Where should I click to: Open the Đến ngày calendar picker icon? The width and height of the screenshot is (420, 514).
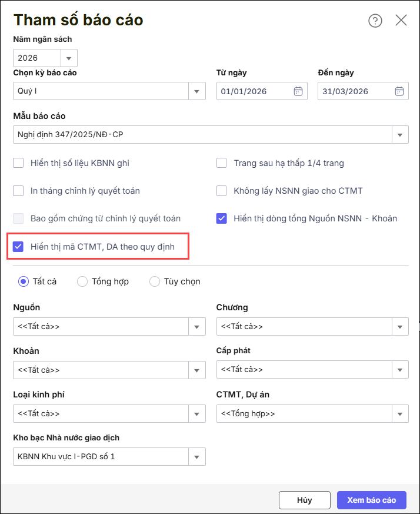click(x=399, y=91)
